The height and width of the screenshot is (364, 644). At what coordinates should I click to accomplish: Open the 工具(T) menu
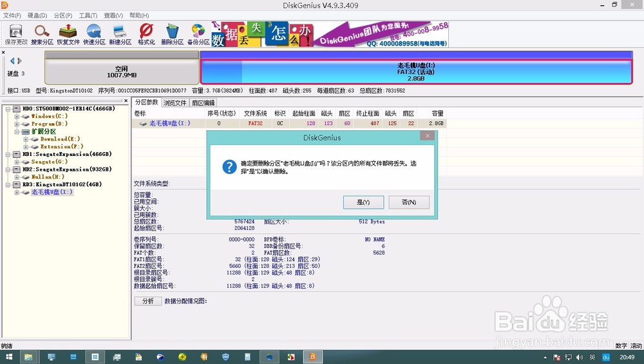(88, 15)
